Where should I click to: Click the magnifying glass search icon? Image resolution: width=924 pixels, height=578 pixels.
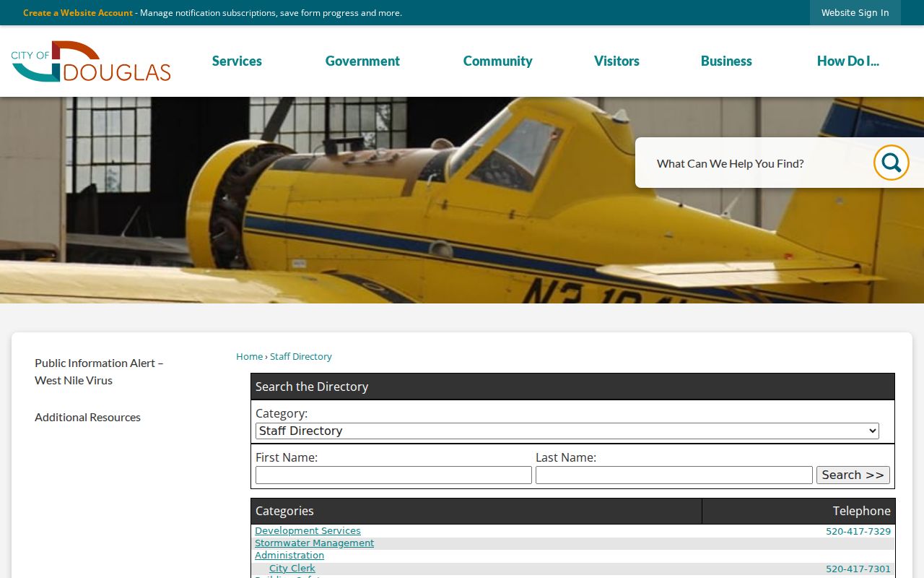[891, 163]
